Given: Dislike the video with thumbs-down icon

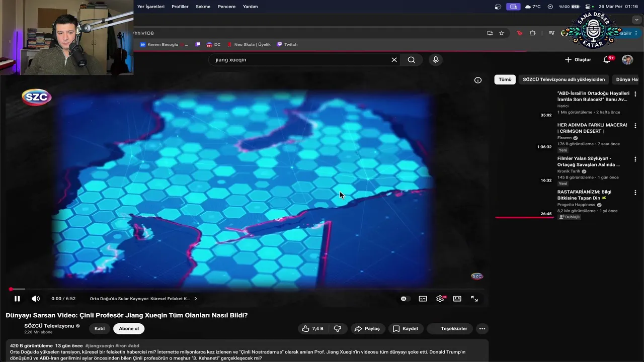Looking at the screenshot, I should pos(338,329).
